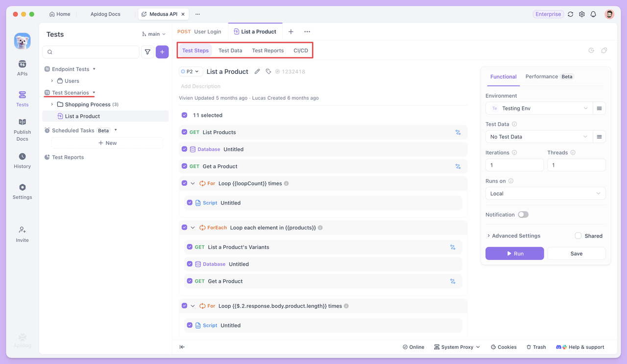This screenshot has height=364, width=627.
Task: Click the refresh sync icon in header
Action: [x=571, y=14]
